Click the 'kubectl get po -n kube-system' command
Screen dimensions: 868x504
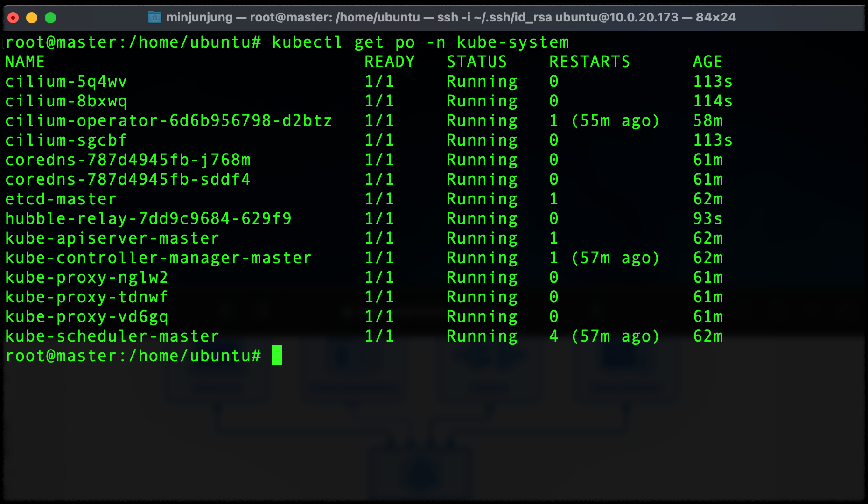[x=420, y=42]
